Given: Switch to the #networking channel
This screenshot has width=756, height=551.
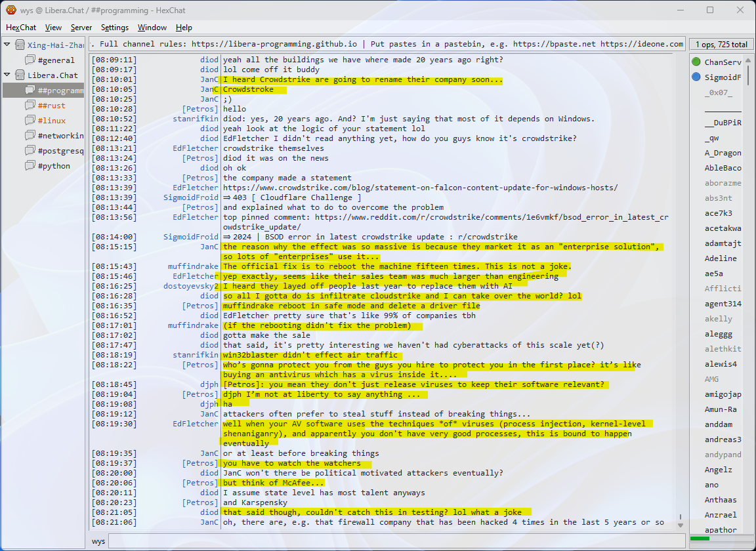Looking at the screenshot, I should (60, 136).
